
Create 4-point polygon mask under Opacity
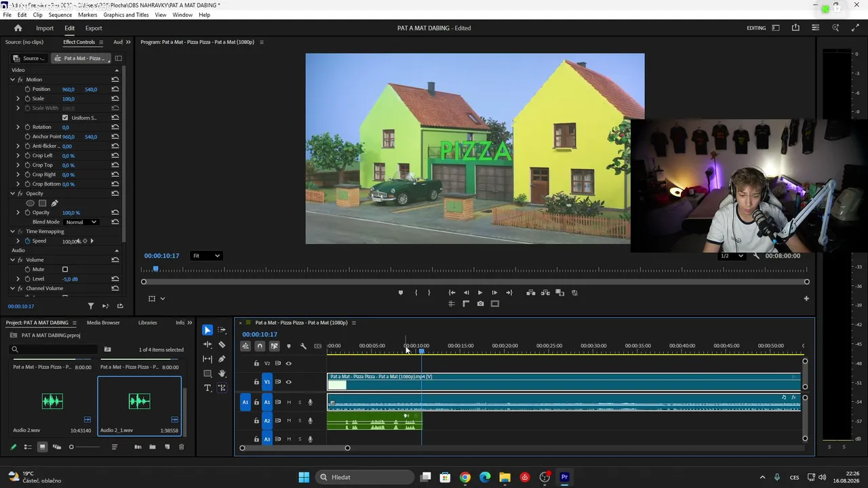pos(42,203)
